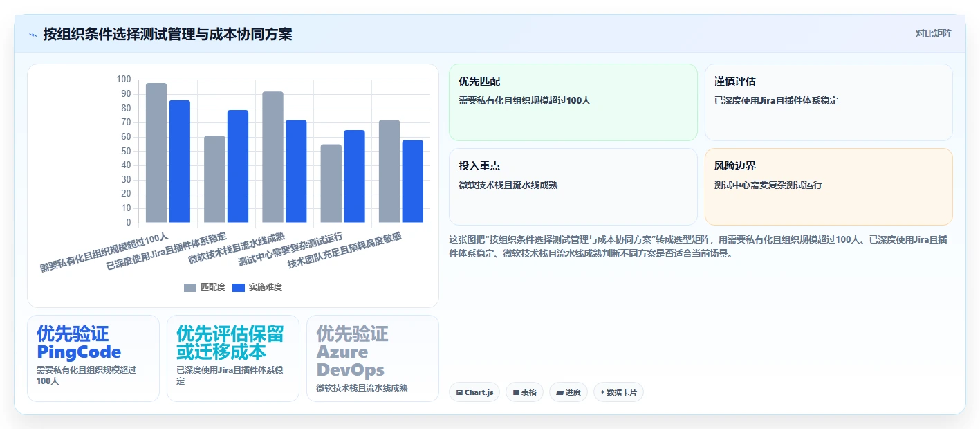The image size is (980, 429).
Task: Open the 优先验证 PingCode card
Action: [x=93, y=358]
